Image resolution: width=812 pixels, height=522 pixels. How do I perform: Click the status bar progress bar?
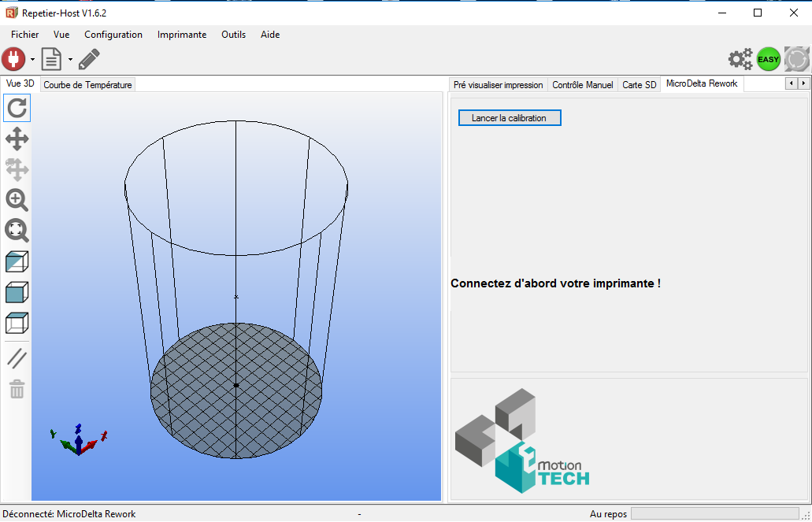coord(716,513)
